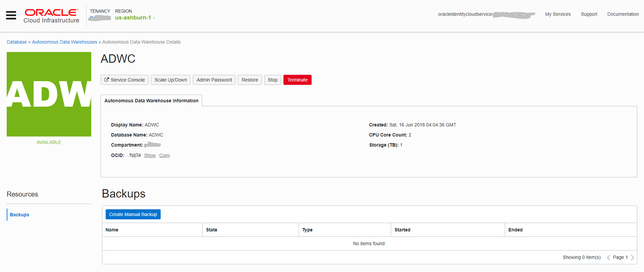644x272 pixels.
Task: Go to Database breadcrumb
Action: pyautogui.click(x=17, y=42)
